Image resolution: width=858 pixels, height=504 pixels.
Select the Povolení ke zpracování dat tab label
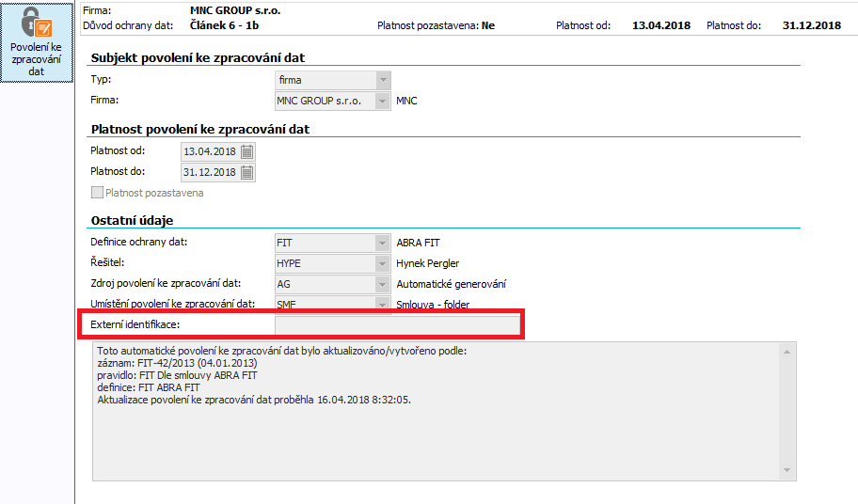(x=36, y=59)
